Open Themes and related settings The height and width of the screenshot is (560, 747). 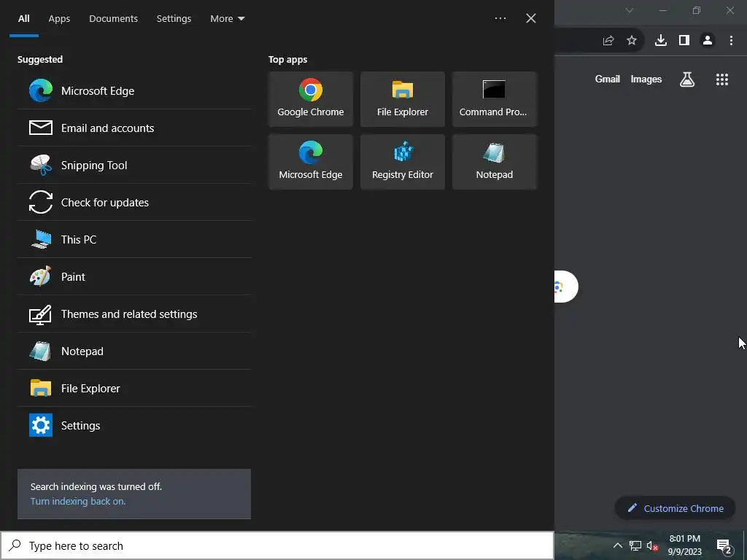pyautogui.click(x=134, y=314)
